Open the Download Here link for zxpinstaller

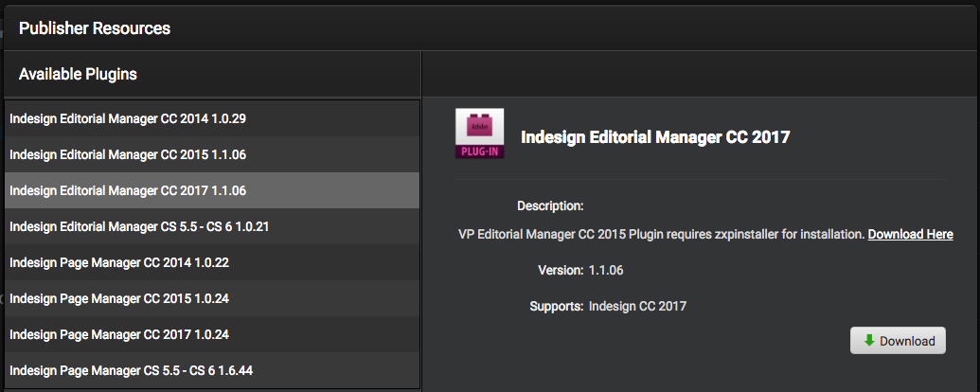coord(910,234)
